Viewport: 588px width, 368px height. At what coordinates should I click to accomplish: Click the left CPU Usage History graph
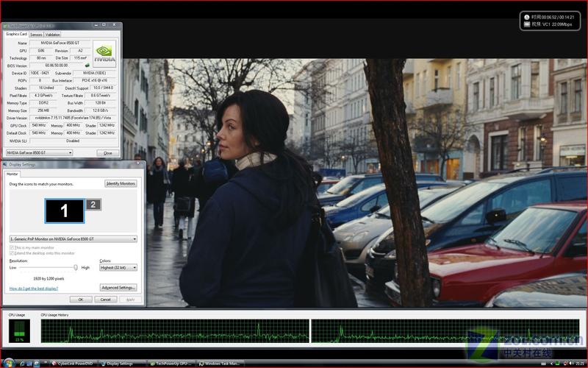(x=175, y=331)
